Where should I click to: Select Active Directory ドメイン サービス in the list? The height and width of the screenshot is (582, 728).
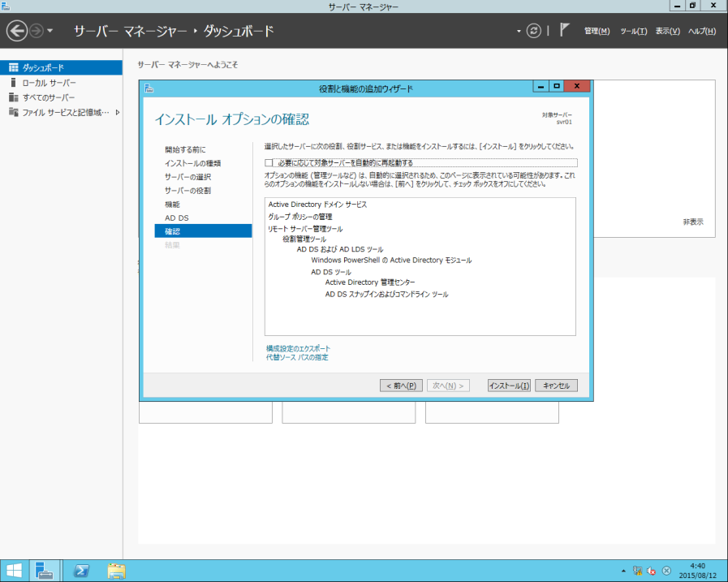(x=317, y=205)
